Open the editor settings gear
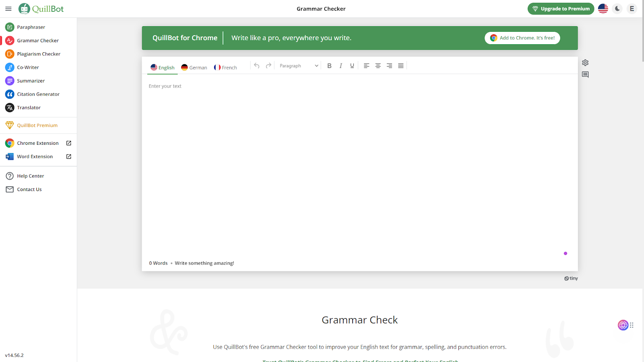 pos(585,63)
